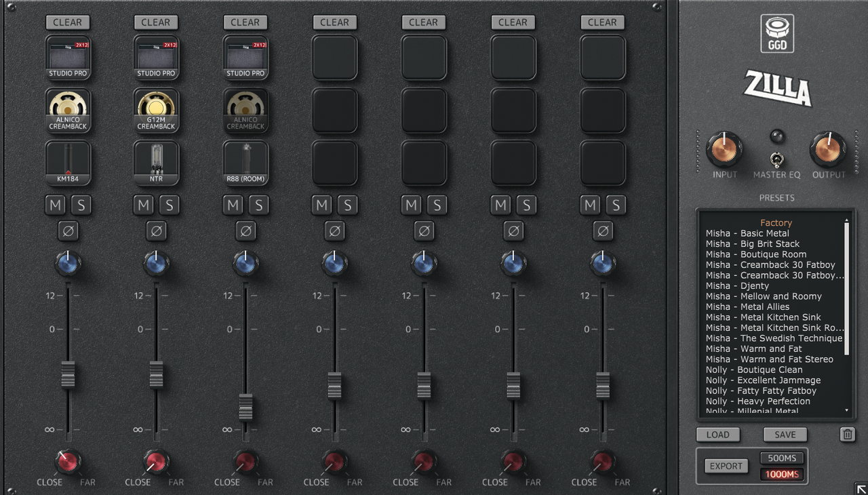Mute channel 2
This screenshot has width=868, height=495.
144,205
